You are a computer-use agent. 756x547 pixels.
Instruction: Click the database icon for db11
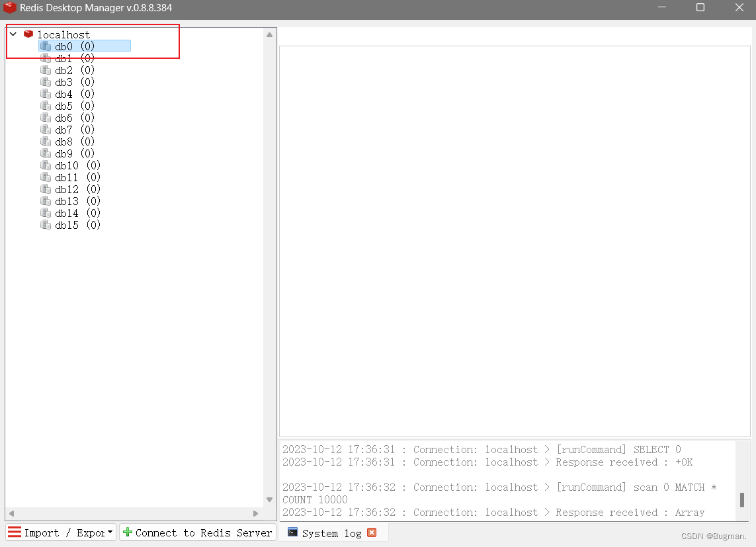coord(46,177)
